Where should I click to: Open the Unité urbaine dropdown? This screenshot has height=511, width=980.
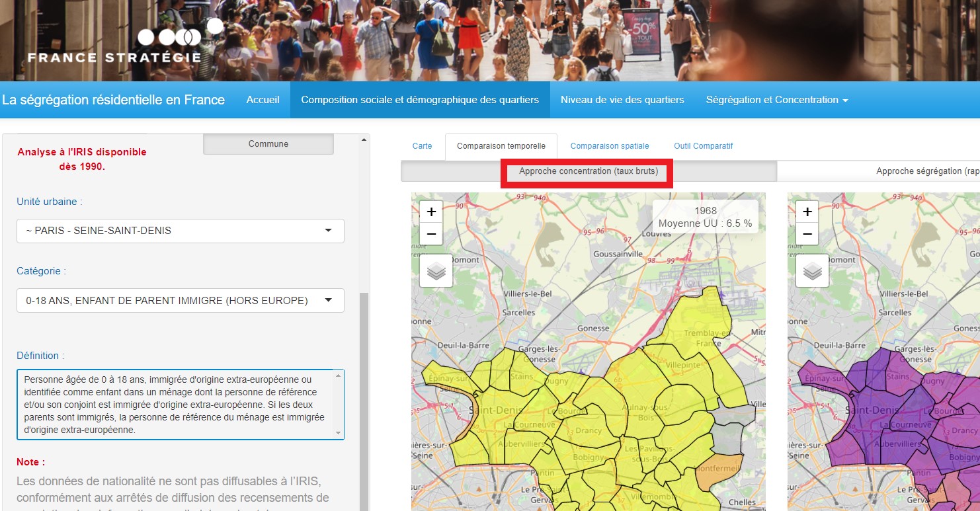[180, 231]
